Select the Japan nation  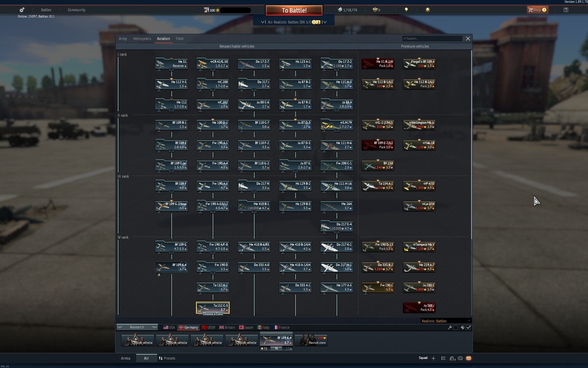[x=246, y=327]
